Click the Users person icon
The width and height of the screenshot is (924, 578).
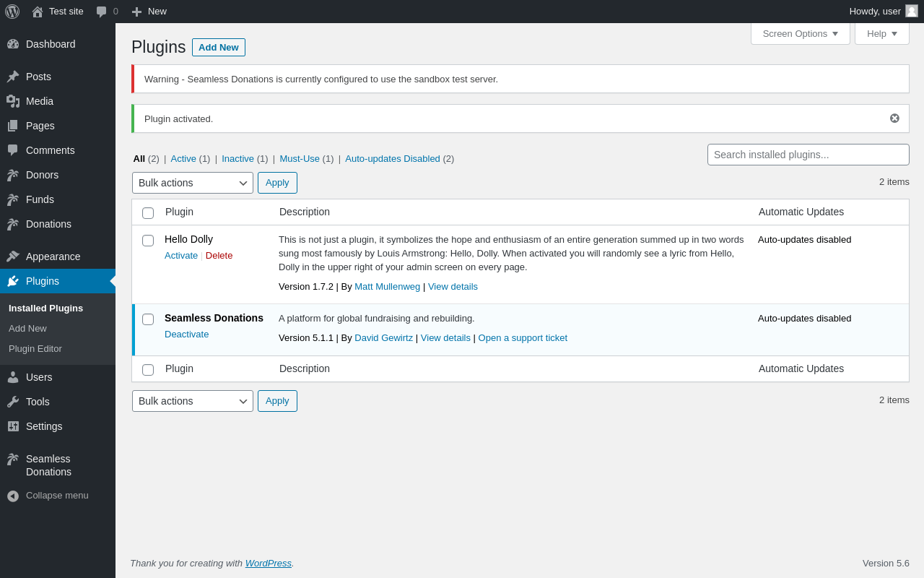coord(13,377)
